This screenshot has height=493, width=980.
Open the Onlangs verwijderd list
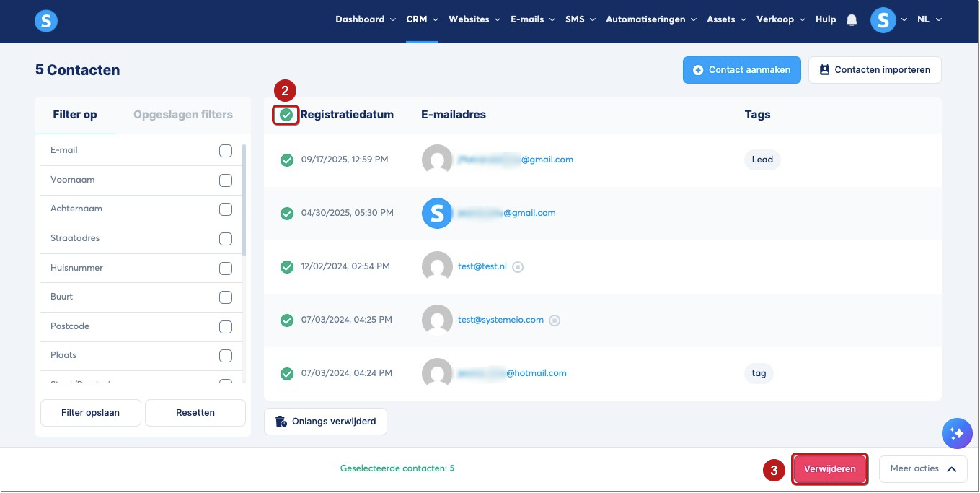tap(325, 422)
